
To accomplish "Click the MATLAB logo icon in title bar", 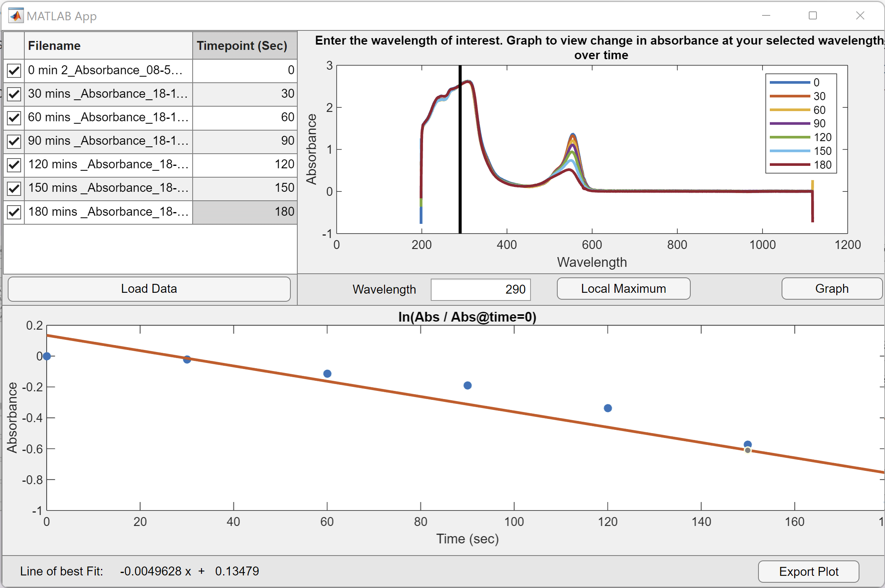I will tap(16, 16).
